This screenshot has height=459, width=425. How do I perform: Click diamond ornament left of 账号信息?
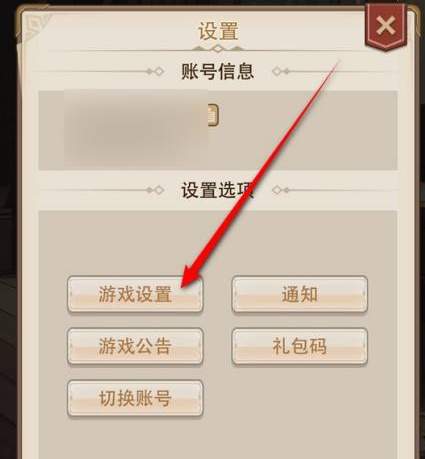click(x=155, y=71)
